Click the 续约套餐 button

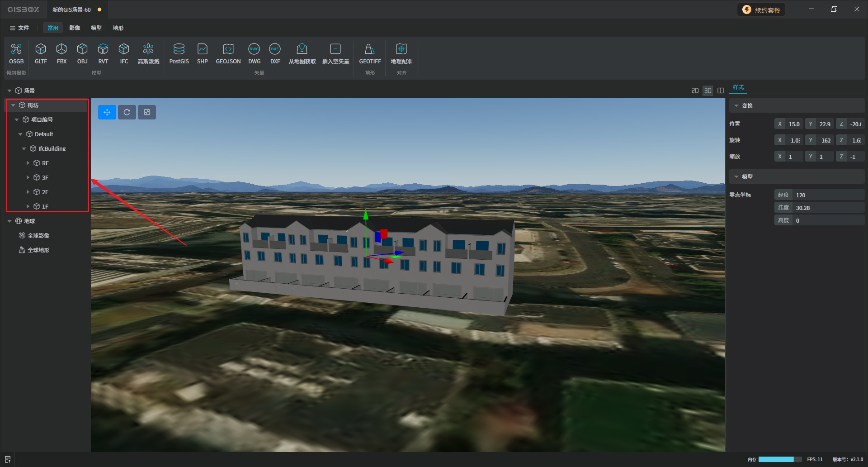[x=762, y=10]
